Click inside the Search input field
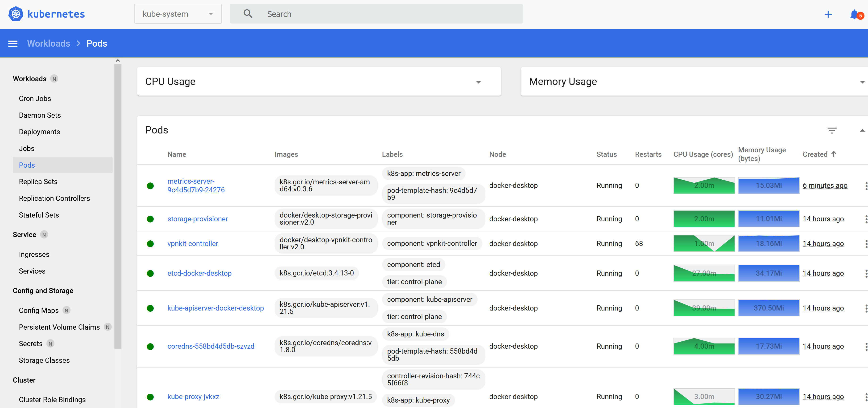The height and width of the screenshot is (408, 868). (371, 14)
